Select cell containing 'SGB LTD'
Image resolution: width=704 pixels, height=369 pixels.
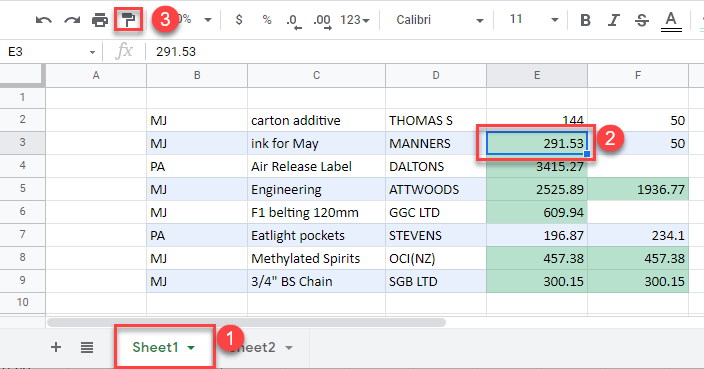(x=436, y=281)
